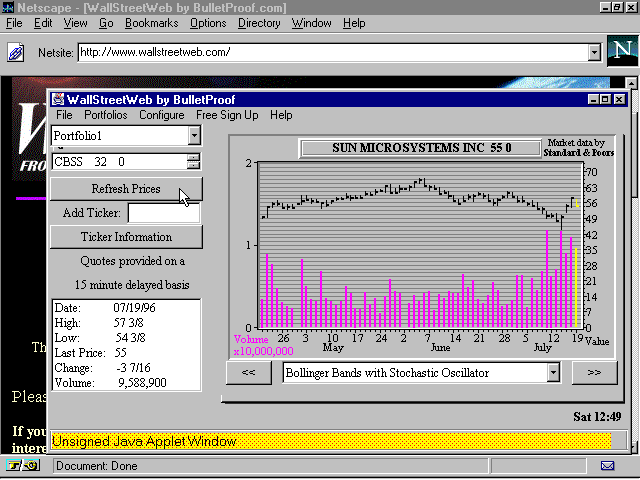The height and width of the screenshot is (480, 640).
Task: Open the Netscape Help menu
Action: 354,23
